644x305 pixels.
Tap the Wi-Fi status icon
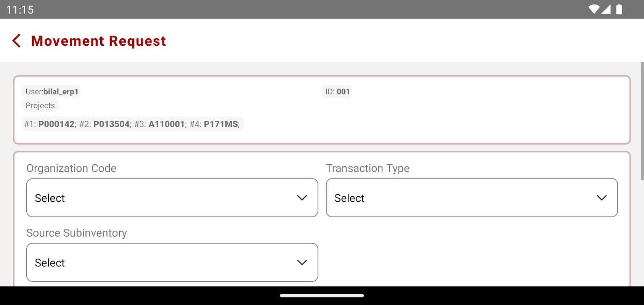(x=594, y=10)
